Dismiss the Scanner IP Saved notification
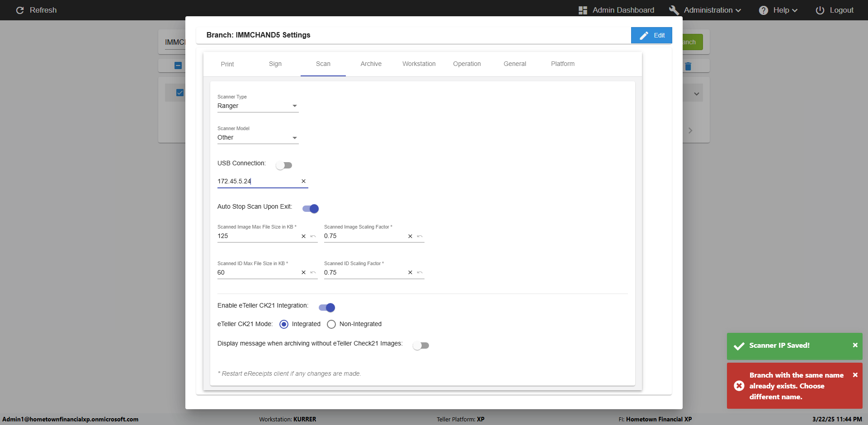This screenshot has width=868, height=425. click(x=855, y=345)
